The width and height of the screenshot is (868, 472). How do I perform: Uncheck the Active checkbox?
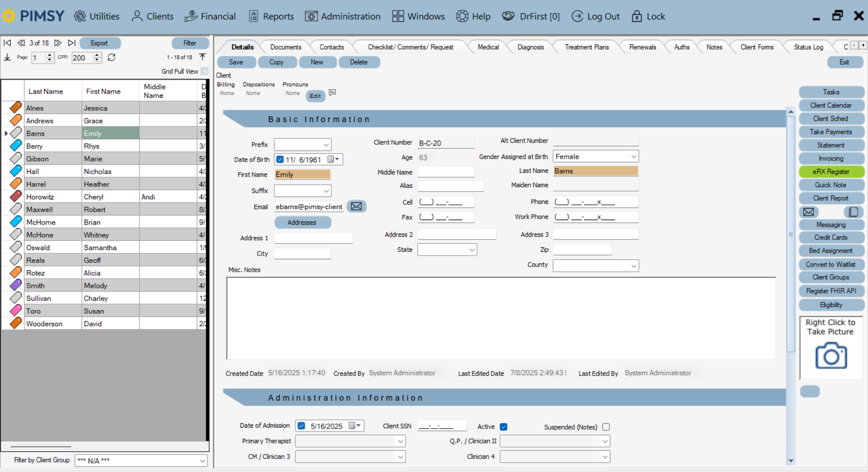coord(503,426)
